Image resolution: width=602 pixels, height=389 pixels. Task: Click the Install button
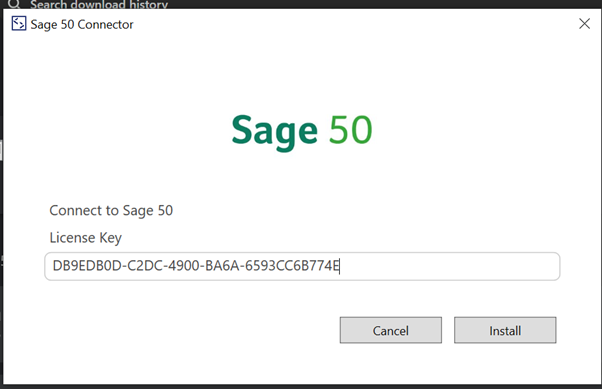[x=505, y=330]
